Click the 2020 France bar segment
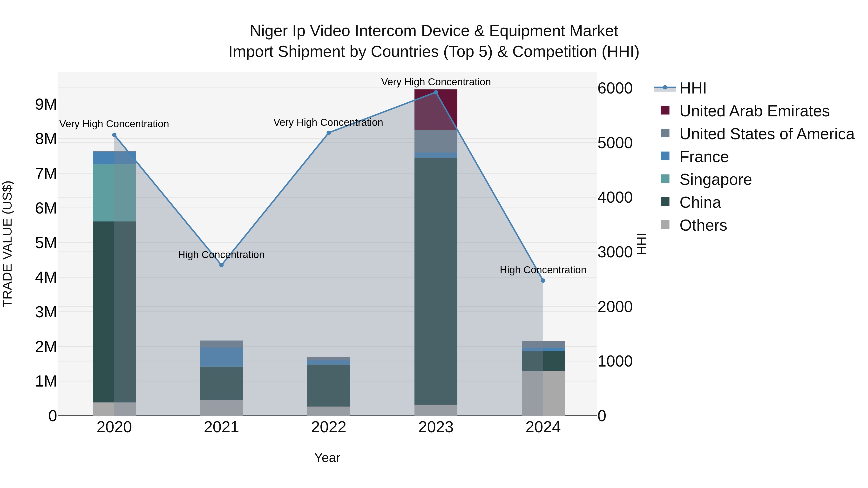Screen dimensions: 868x488 114,158
